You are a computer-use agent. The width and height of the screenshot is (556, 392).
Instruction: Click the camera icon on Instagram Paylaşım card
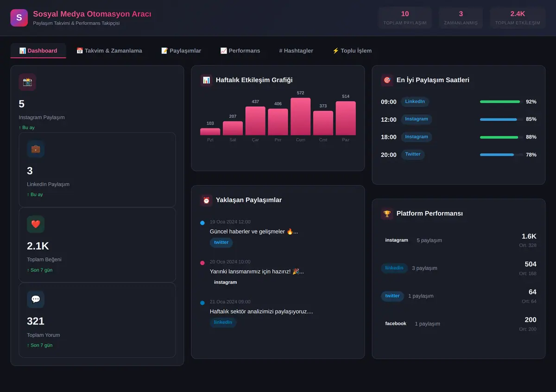[27, 82]
